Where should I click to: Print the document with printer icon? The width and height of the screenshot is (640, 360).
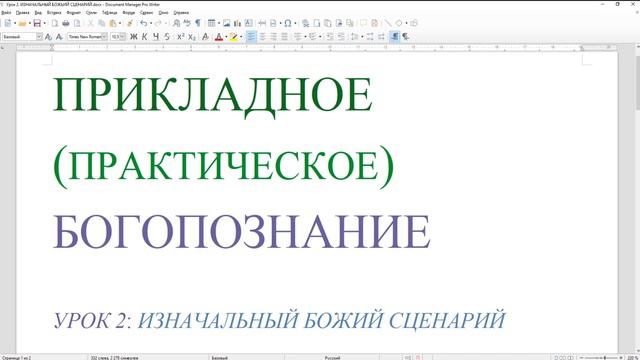(66, 23)
